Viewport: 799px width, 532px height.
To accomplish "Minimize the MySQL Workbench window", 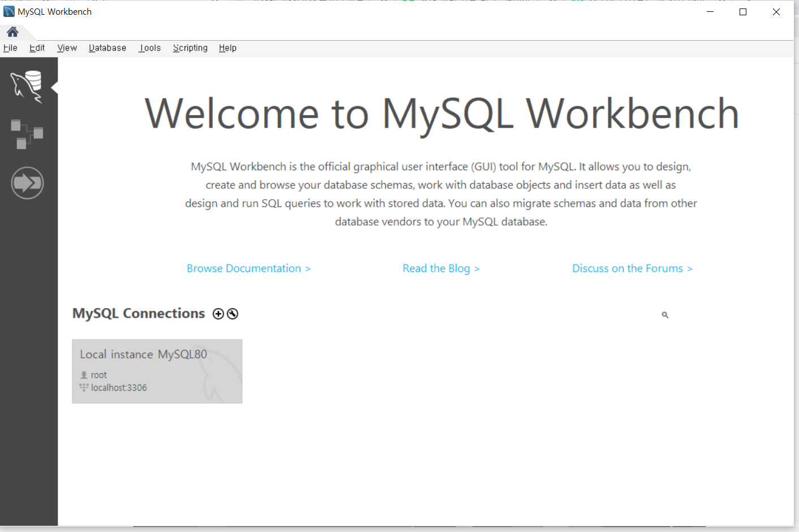I will 710,12.
